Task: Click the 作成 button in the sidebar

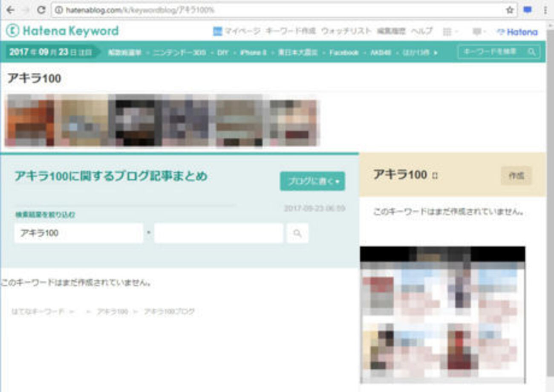Action: coord(516,175)
